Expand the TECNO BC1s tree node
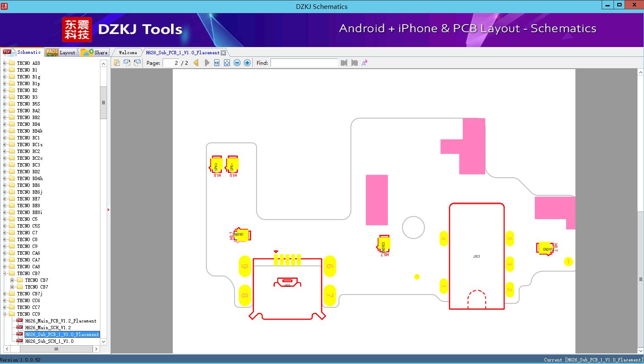The height and width of the screenshot is (364, 644). [x=5, y=144]
